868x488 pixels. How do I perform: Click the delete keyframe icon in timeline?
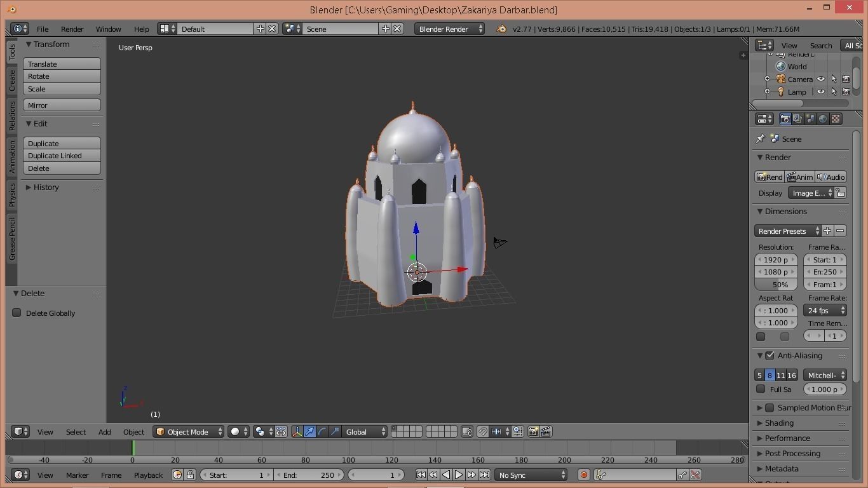coord(695,475)
